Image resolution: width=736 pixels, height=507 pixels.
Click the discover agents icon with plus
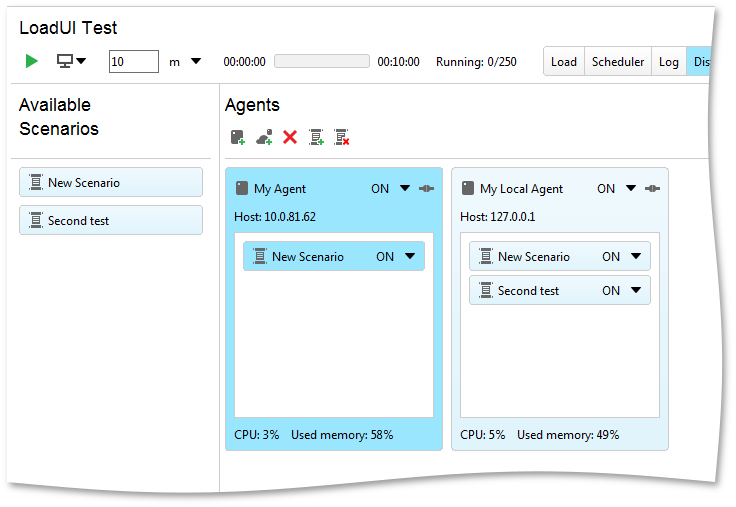tap(264, 138)
